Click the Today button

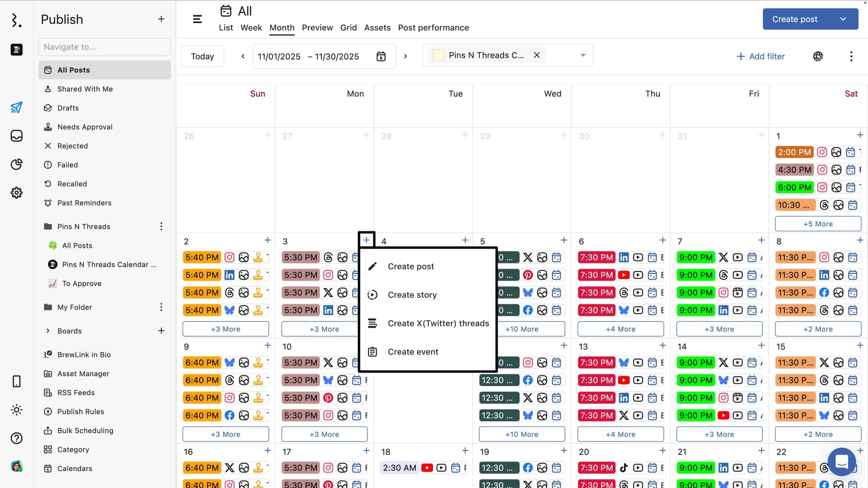tap(202, 56)
